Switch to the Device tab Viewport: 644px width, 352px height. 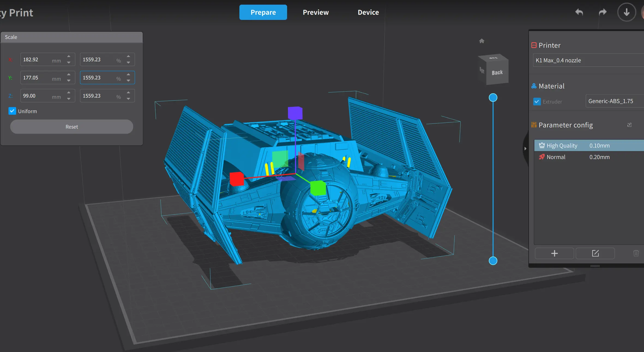pyautogui.click(x=368, y=12)
